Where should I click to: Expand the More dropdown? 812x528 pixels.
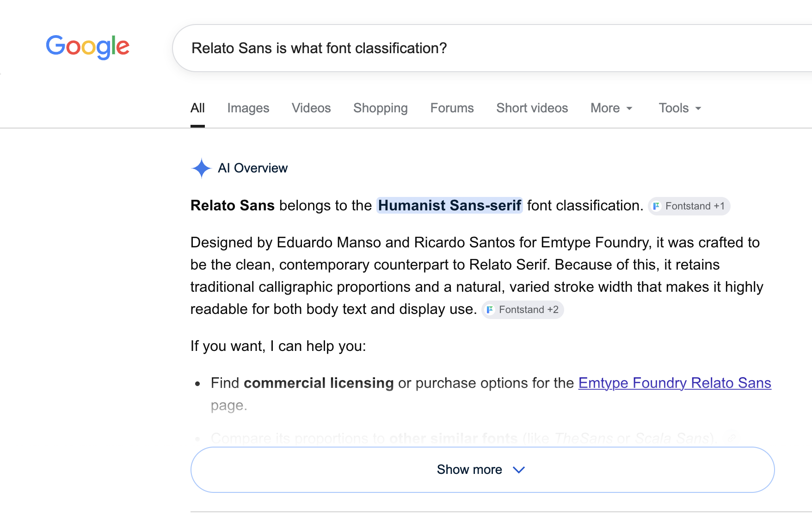click(611, 108)
